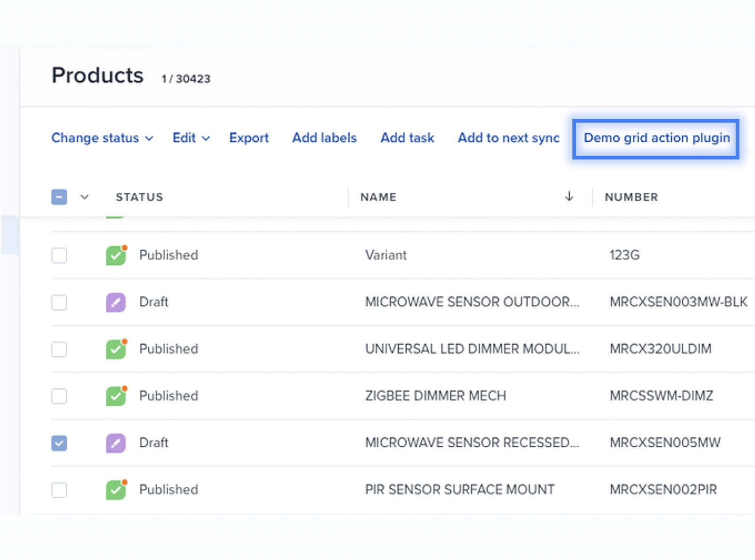Click Published icon for PIR SENSOR SURFACE MOUNT
The height and width of the screenshot is (560, 755).
(116, 490)
